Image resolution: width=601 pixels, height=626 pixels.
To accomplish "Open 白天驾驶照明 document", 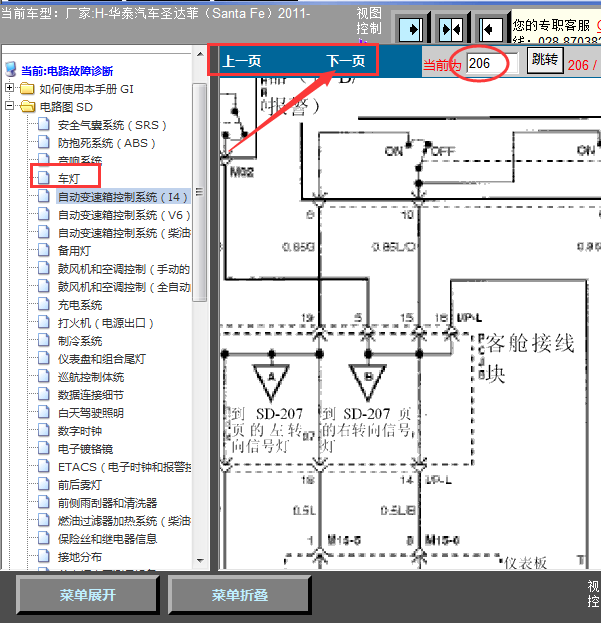I will click(91, 413).
